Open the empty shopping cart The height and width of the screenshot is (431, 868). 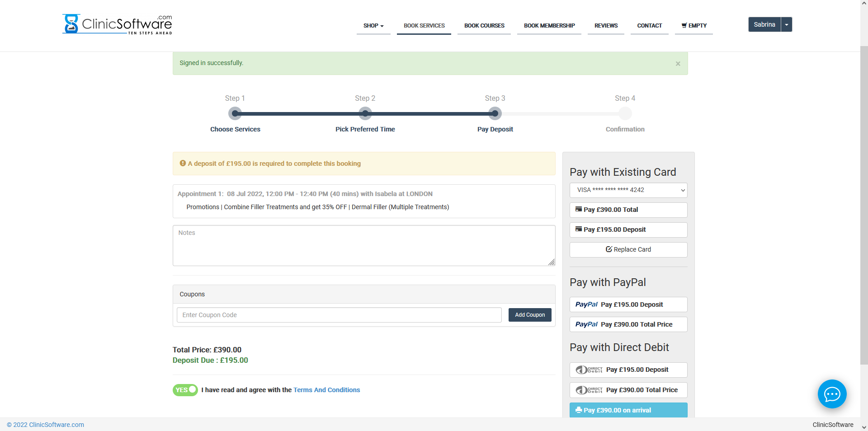tap(693, 26)
